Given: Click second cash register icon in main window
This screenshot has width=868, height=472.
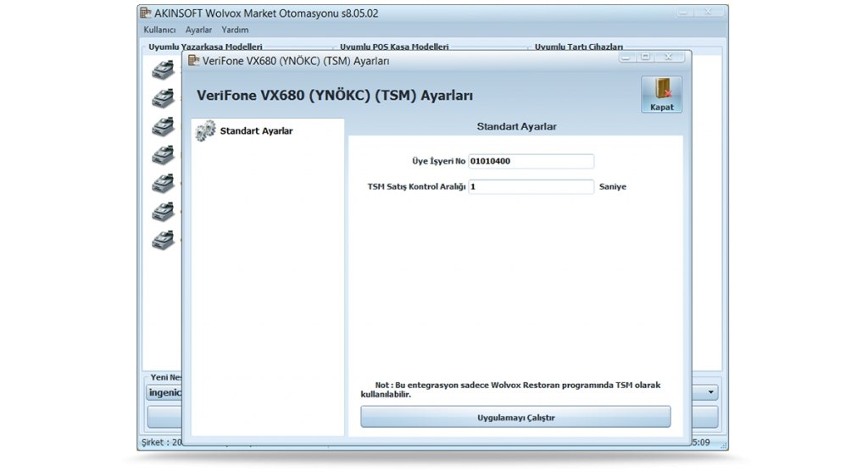Looking at the screenshot, I should tap(164, 98).
